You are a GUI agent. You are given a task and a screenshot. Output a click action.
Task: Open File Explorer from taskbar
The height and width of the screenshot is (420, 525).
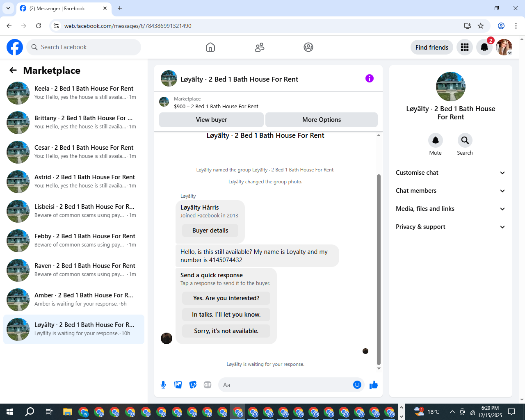pos(67,412)
